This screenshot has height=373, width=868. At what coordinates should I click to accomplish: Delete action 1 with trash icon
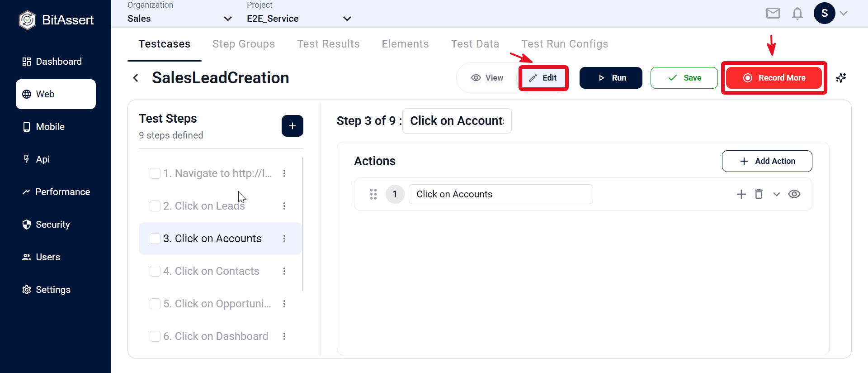click(x=759, y=194)
